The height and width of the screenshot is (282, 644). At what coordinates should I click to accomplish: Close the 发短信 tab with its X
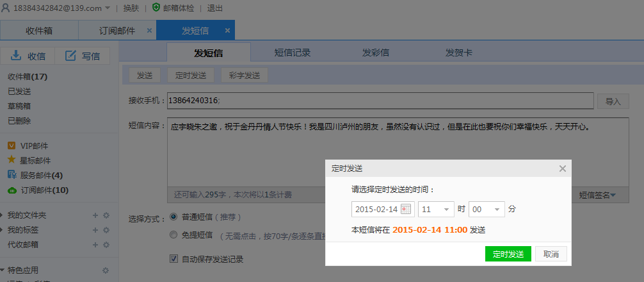pyautogui.click(x=227, y=30)
